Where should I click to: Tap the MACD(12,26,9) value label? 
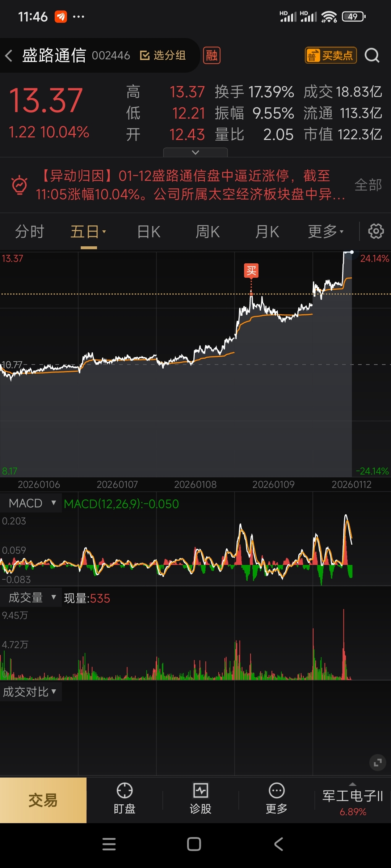121,504
